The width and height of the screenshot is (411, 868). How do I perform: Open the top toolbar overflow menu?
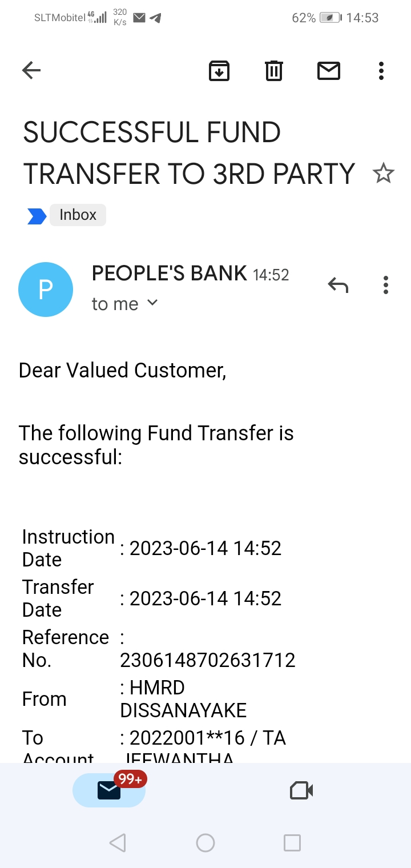pos(381,71)
